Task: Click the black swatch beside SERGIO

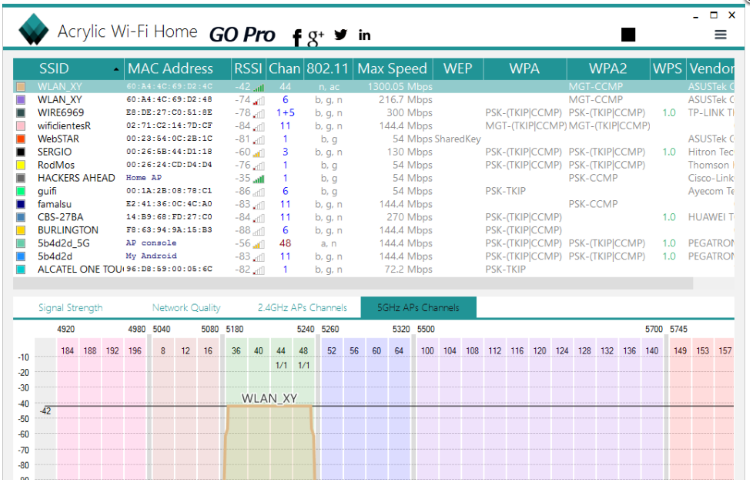Action: tap(21, 152)
